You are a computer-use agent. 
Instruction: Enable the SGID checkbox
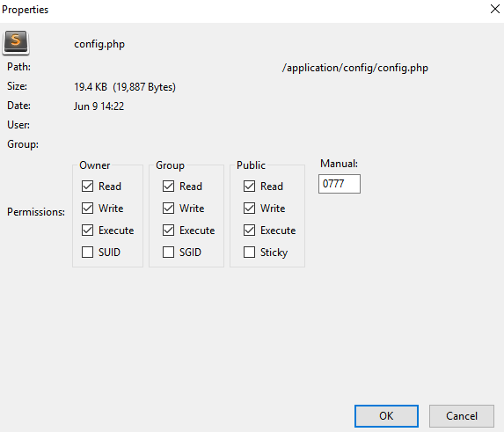[x=168, y=253]
